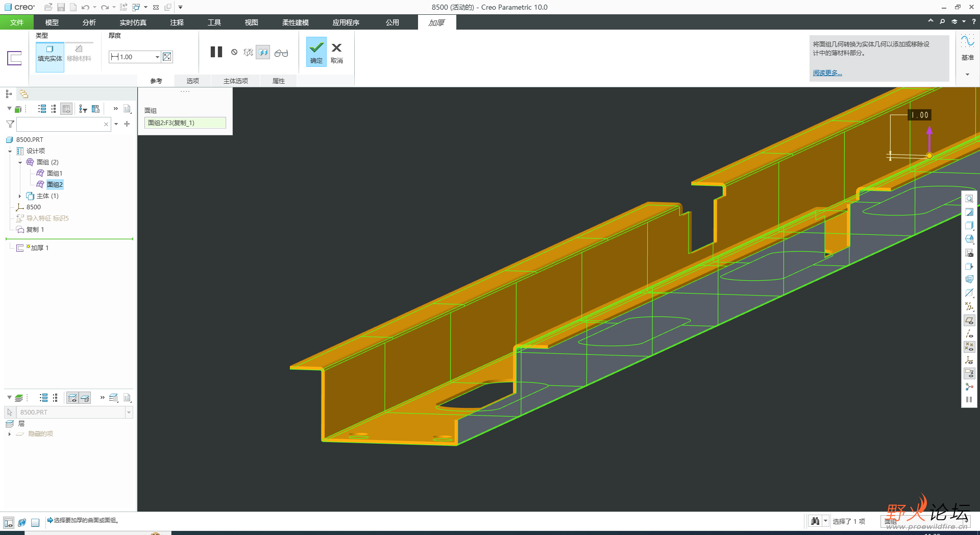This screenshot has width=980, height=535.
Task: Open the thickness value dropdown
Action: [x=157, y=57]
